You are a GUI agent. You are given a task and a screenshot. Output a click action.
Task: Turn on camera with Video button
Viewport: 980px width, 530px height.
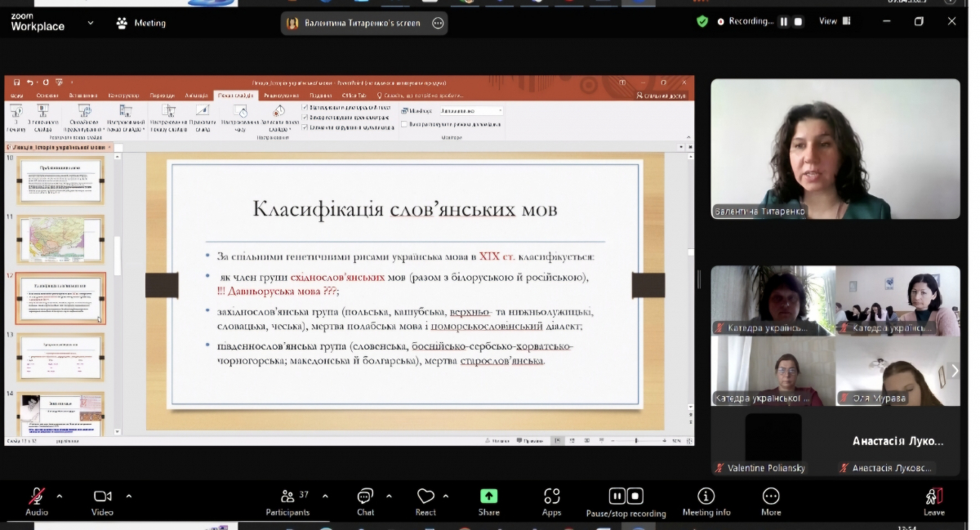(102, 501)
